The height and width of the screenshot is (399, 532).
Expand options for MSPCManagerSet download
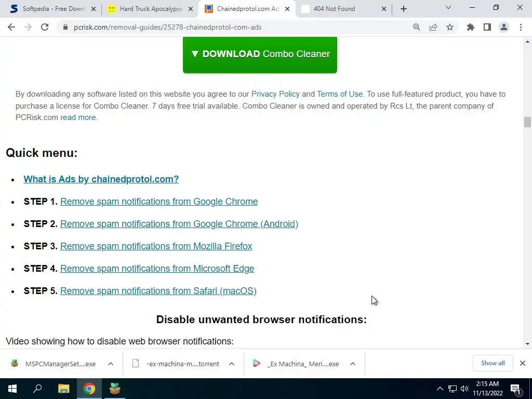tap(111, 364)
